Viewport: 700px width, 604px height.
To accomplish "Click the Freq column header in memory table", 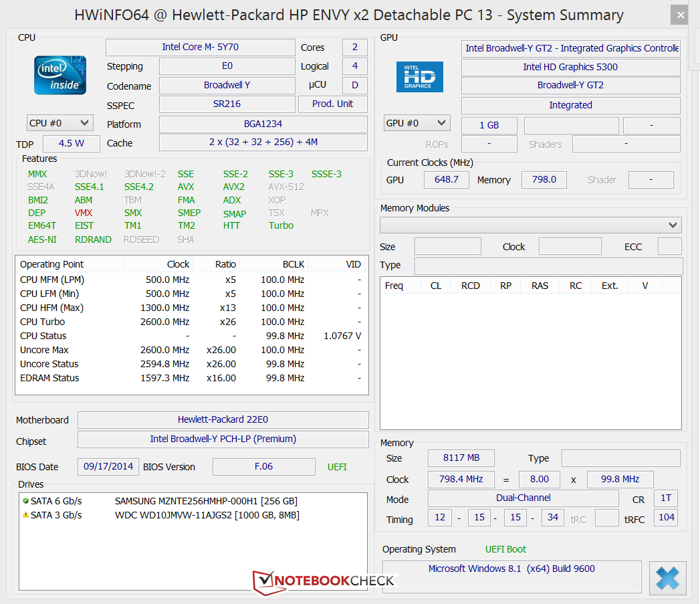I will point(400,286).
